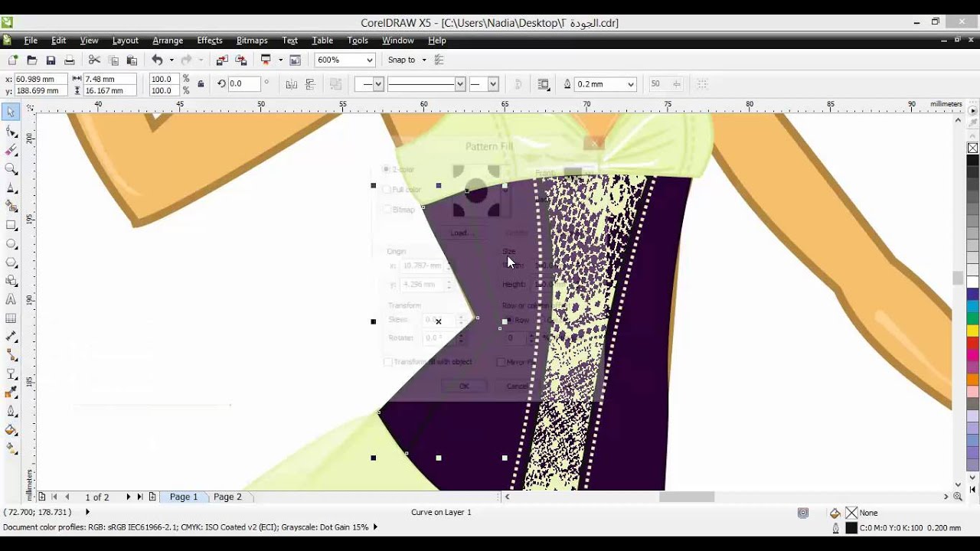Screen dimensions: 980x551
Task: Open the Effects menu
Action: [210, 41]
